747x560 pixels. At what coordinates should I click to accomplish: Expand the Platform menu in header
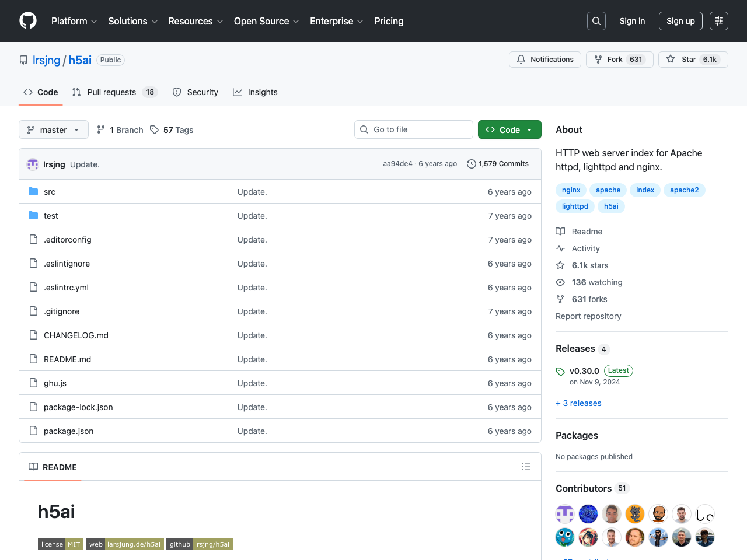(x=74, y=21)
